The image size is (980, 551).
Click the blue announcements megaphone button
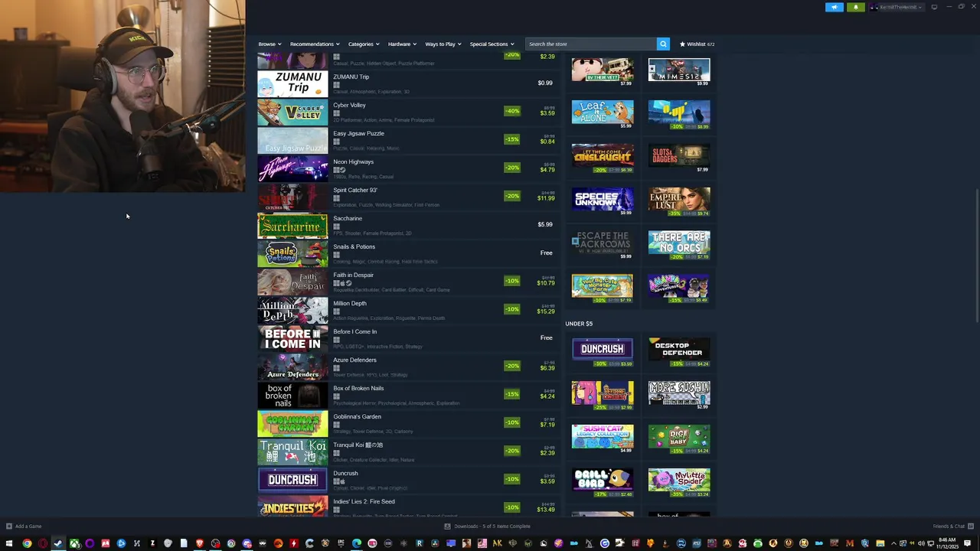(835, 7)
